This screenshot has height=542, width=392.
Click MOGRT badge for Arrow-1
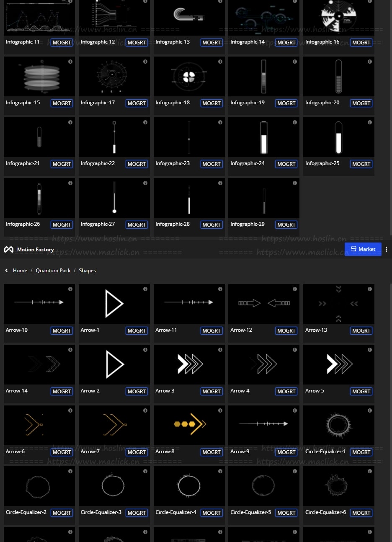[137, 330]
